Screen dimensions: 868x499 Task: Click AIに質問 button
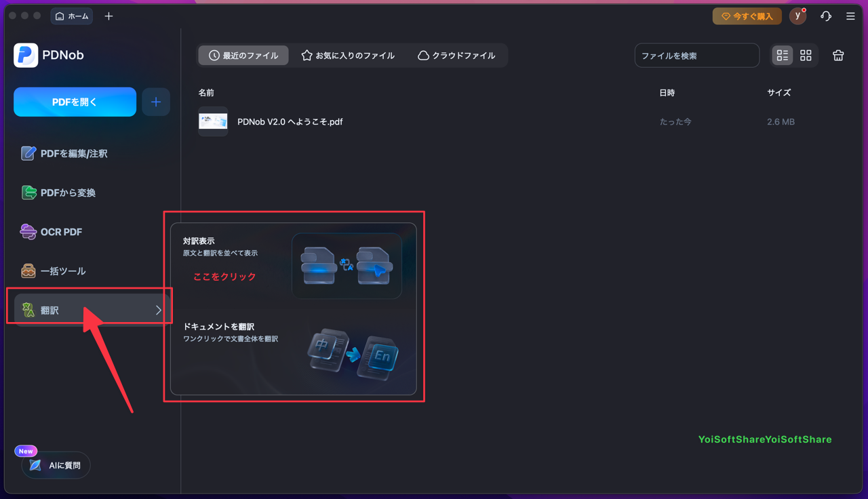point(56,466)
